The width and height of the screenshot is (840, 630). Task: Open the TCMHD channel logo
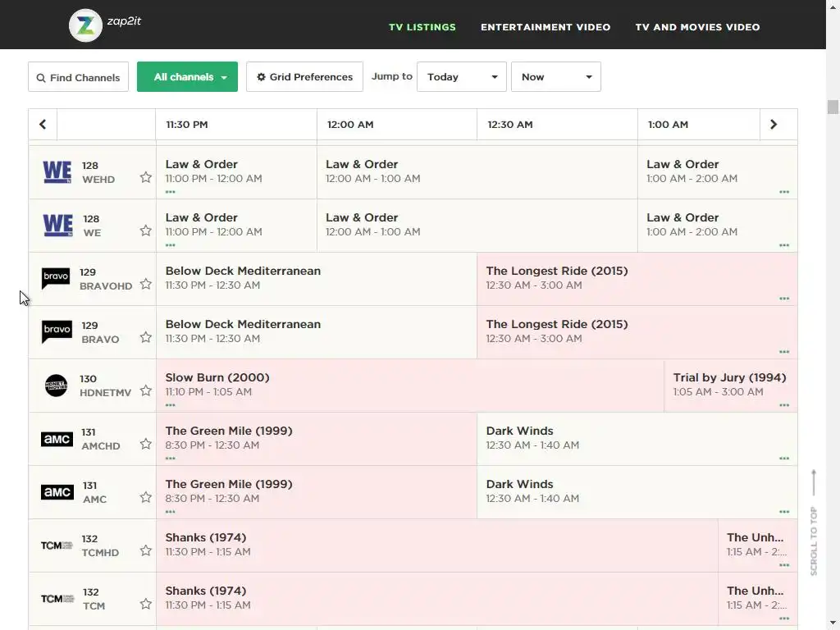pyautogui.click(x=57, y=546)
